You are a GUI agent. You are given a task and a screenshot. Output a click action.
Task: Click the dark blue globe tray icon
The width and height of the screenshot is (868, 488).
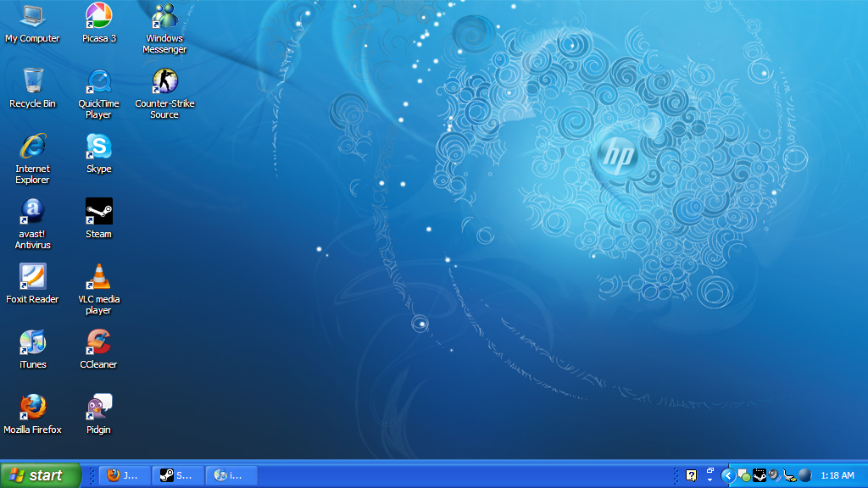click(805, 475)
